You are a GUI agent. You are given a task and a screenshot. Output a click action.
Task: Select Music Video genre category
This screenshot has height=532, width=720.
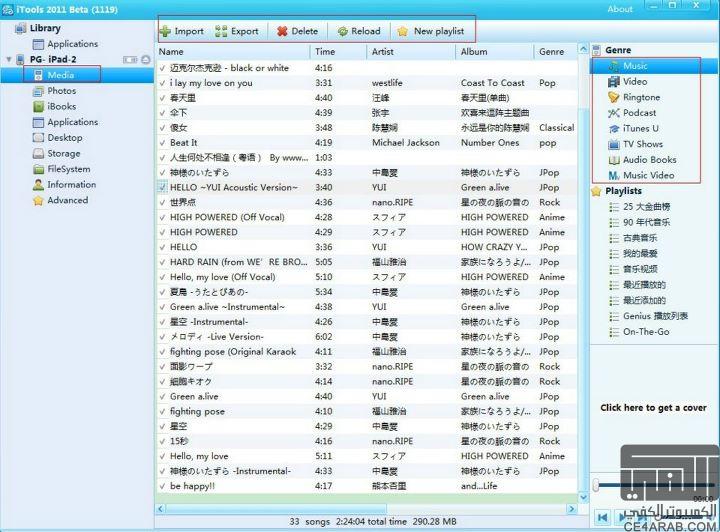pos(641,175)
